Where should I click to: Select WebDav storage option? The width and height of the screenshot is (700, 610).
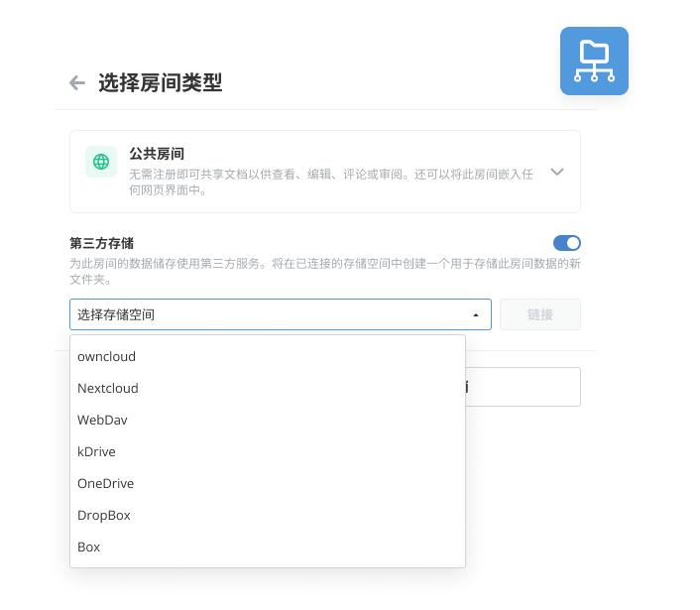268,420
